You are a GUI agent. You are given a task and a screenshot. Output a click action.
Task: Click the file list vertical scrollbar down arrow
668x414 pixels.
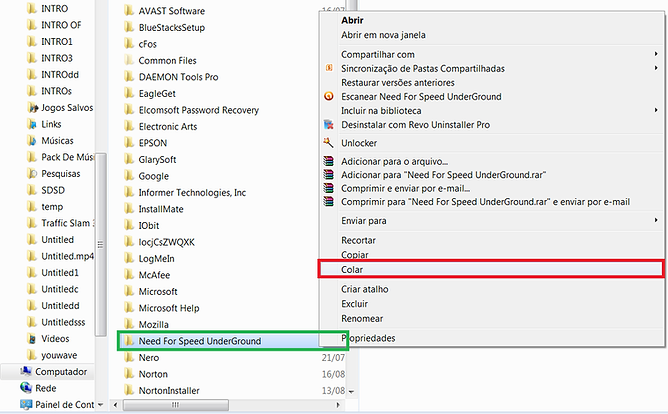[351, 391]
